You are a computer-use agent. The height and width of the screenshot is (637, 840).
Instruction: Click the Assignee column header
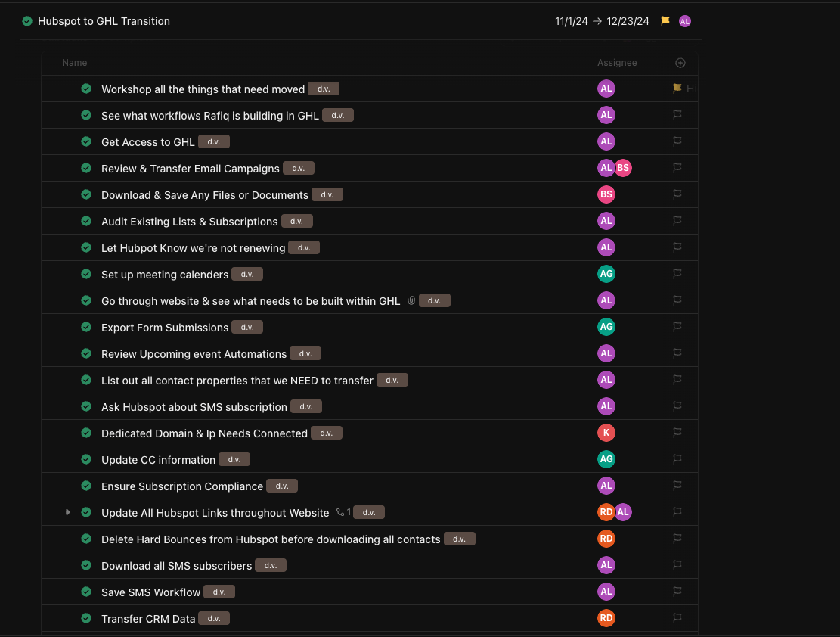[x=617, y=63]
